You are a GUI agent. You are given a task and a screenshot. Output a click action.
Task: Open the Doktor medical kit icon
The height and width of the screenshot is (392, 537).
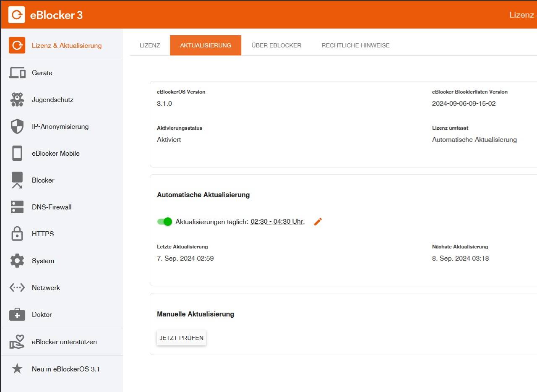[x=17, y=314]
